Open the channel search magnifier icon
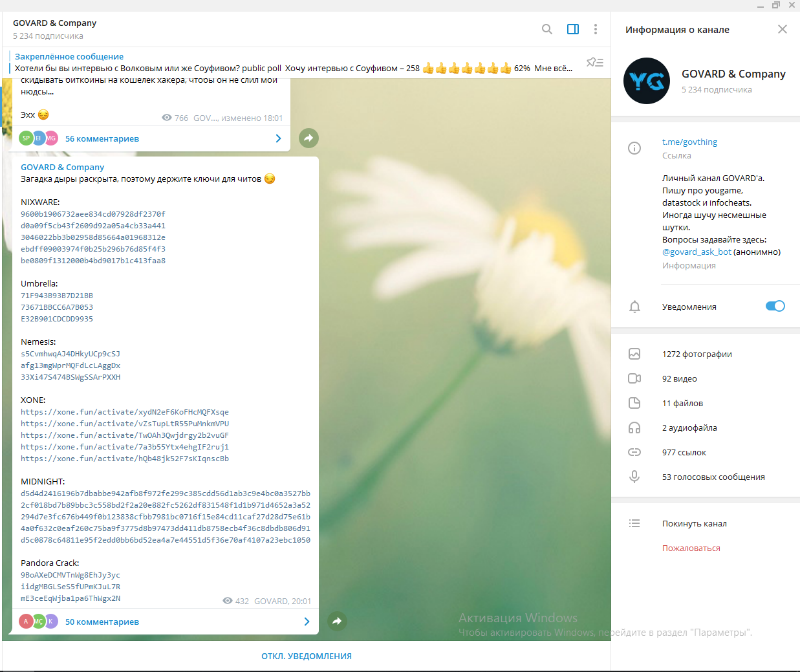The width and height of the screenshot is (800, 672). (547, 29)
